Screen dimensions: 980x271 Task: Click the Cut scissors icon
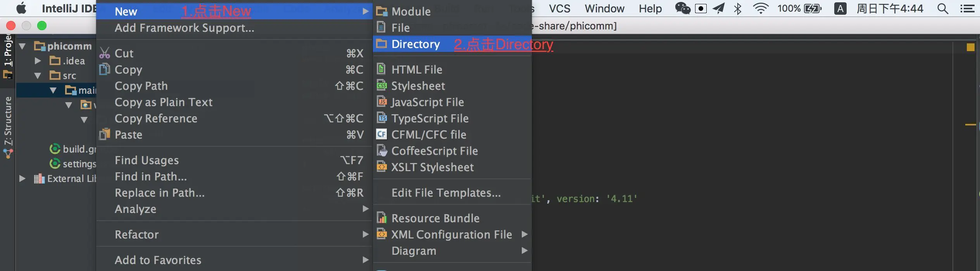click(105, 53)
